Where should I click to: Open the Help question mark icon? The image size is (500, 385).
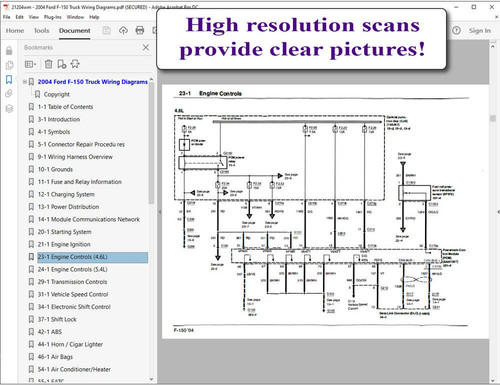tap(456, 31)
